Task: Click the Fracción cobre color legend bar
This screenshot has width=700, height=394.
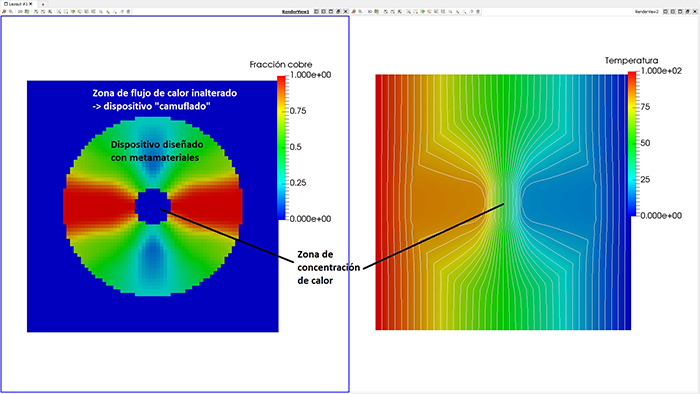Action: 281,147
